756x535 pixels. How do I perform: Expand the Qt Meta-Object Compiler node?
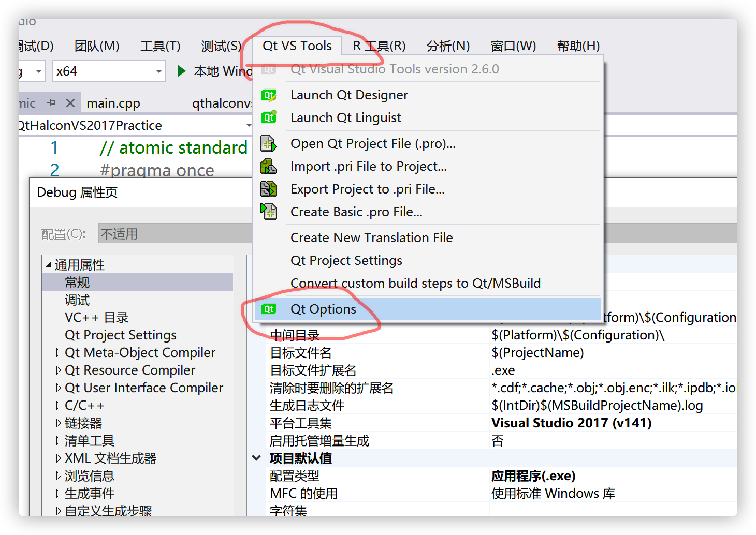tap(59, 352)
